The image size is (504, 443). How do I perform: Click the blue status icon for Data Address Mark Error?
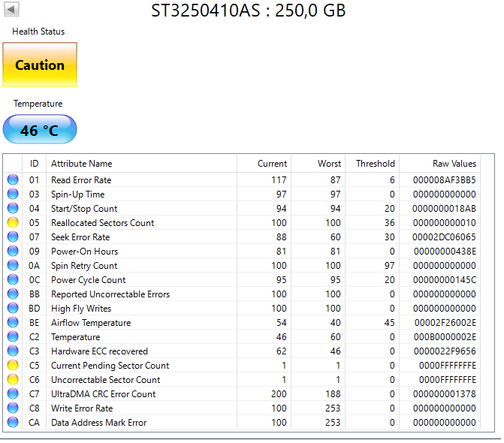13,422
